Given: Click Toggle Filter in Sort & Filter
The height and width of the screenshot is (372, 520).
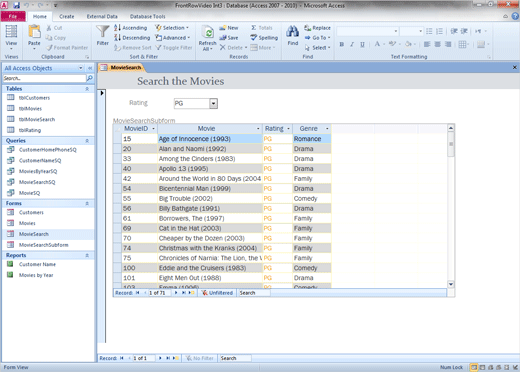Looking at the screenshot, I should coord(174,48).
